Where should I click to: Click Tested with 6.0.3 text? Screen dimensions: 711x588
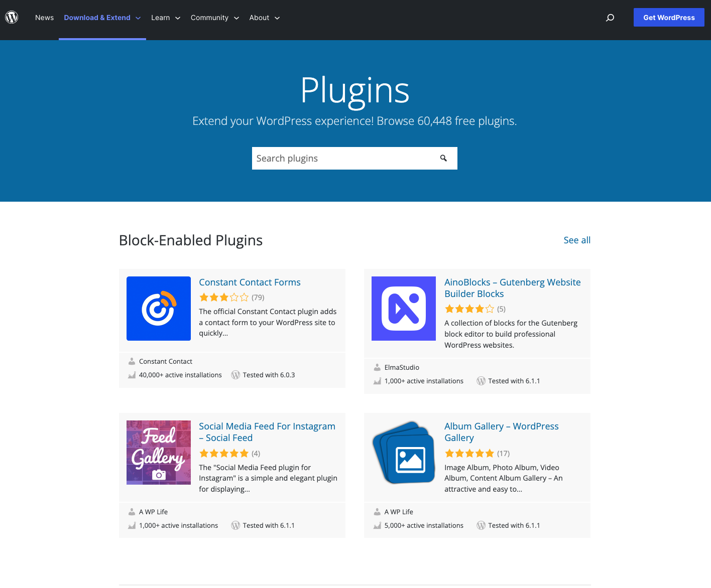click(x=269, y=375)
